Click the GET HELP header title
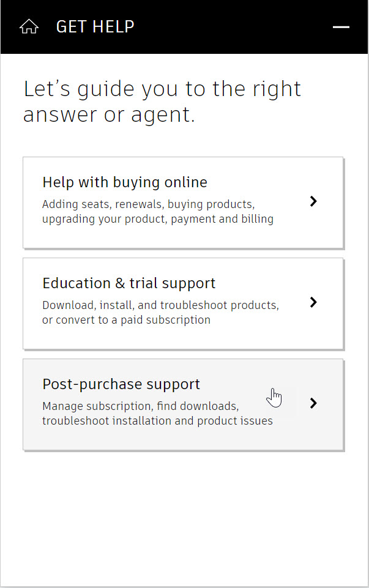This screenshot has height=588, width=369. (x=95, y=27)
